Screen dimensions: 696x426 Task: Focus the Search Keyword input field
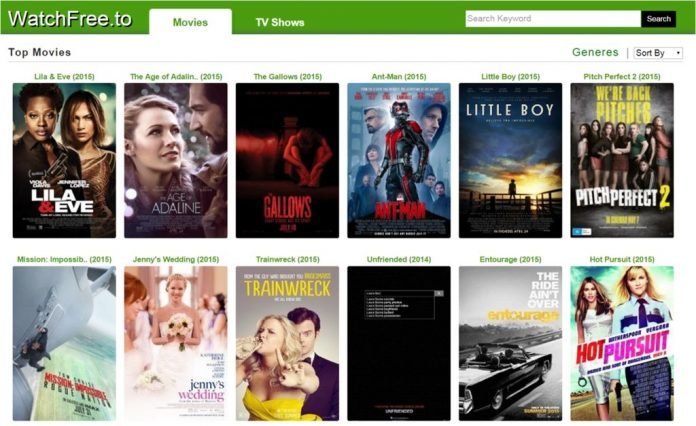pos(553,19)
